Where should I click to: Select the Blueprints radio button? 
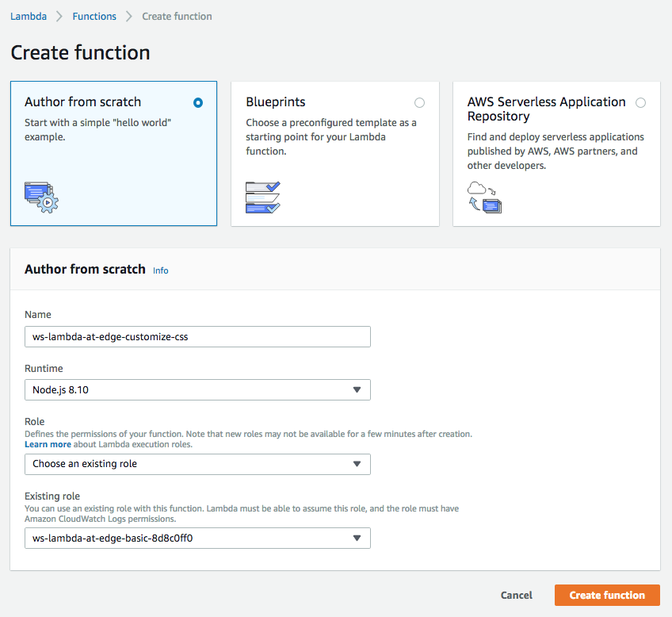coord(419,103)
